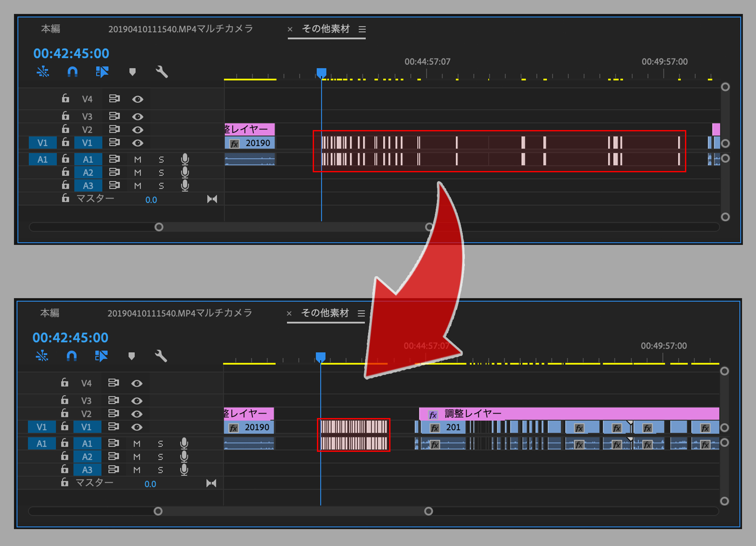
Task: Start voice-over record on upper A1 track
Action: [x=185, y=159]
